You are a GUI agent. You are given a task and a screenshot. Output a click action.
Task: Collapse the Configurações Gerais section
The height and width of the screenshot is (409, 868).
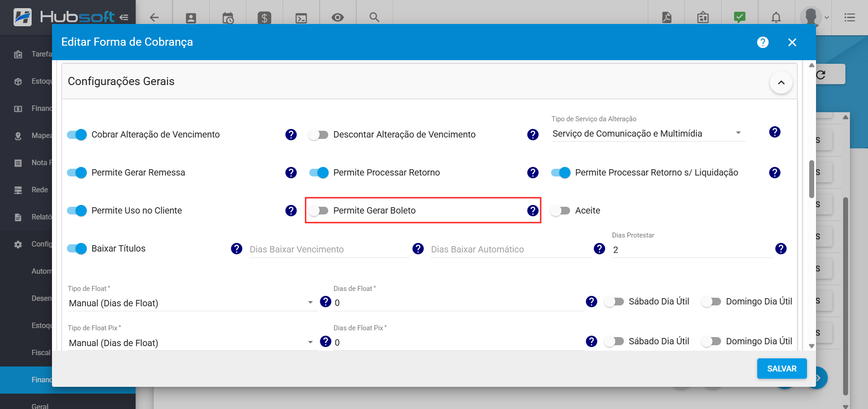tap(781, 82)
